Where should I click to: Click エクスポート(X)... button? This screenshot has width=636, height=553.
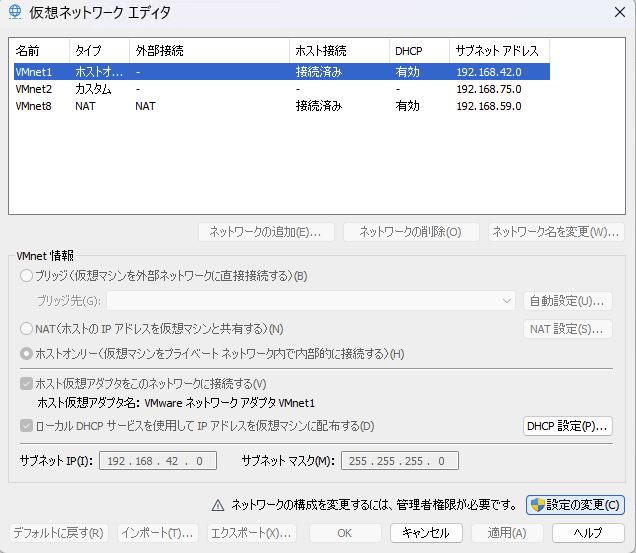[x=251, y=533]
